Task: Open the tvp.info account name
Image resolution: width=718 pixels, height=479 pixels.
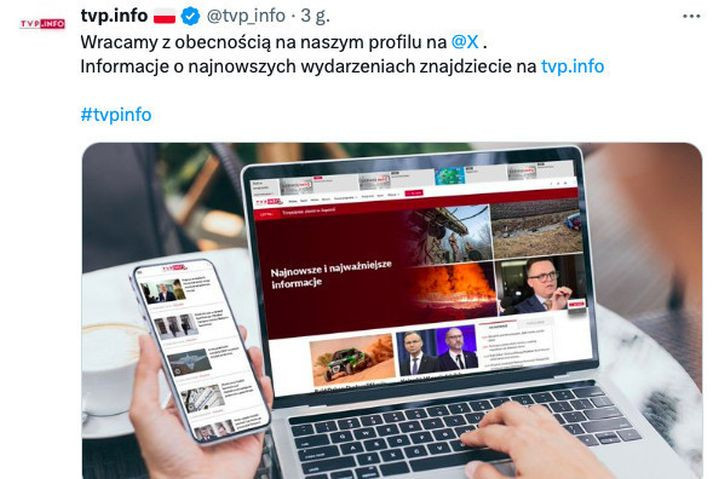Action: (114, 16)
